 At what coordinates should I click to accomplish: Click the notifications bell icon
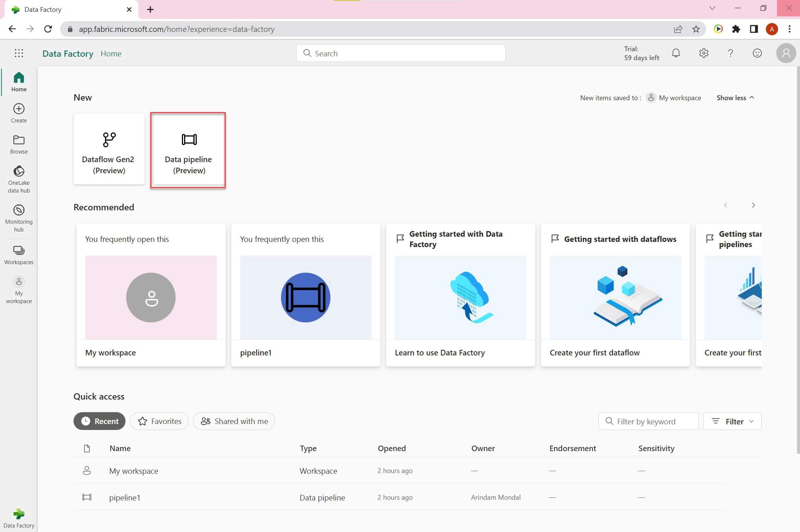tap(676, 53)
